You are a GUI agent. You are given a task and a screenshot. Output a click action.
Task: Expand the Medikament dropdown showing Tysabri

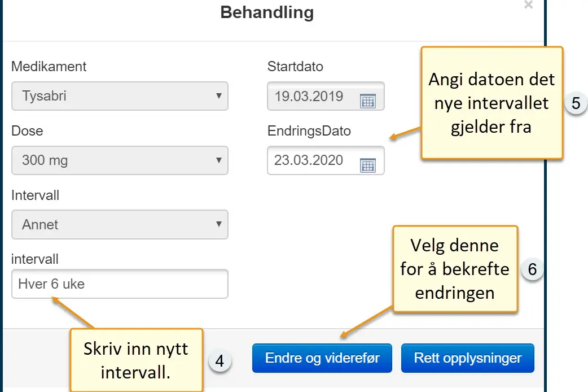(120, 96)
